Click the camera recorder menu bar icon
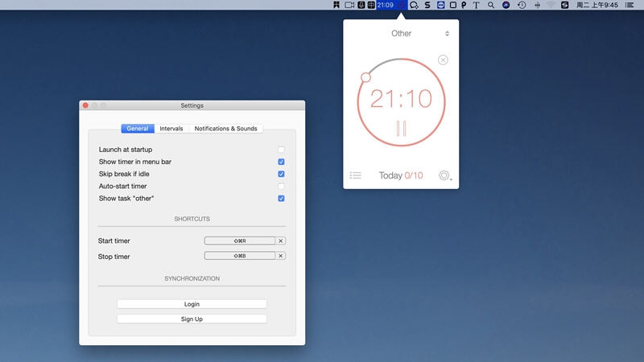This screenshot has width=644, height=362. [349, 5]
